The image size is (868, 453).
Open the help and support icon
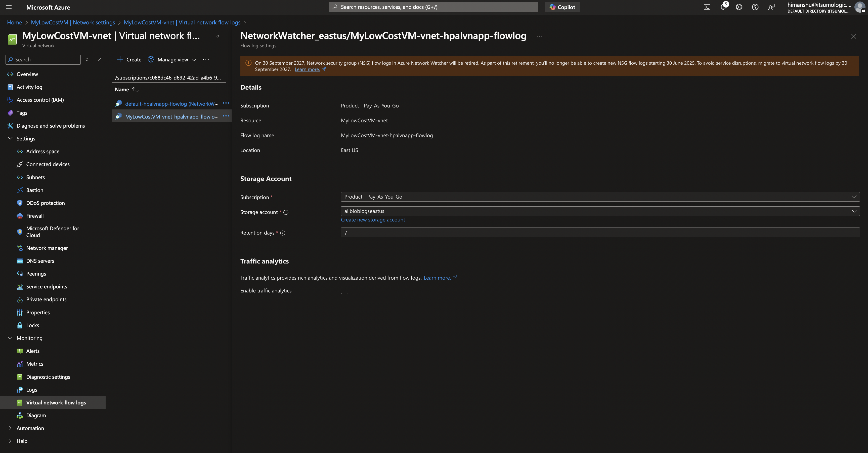click(755, 7)
